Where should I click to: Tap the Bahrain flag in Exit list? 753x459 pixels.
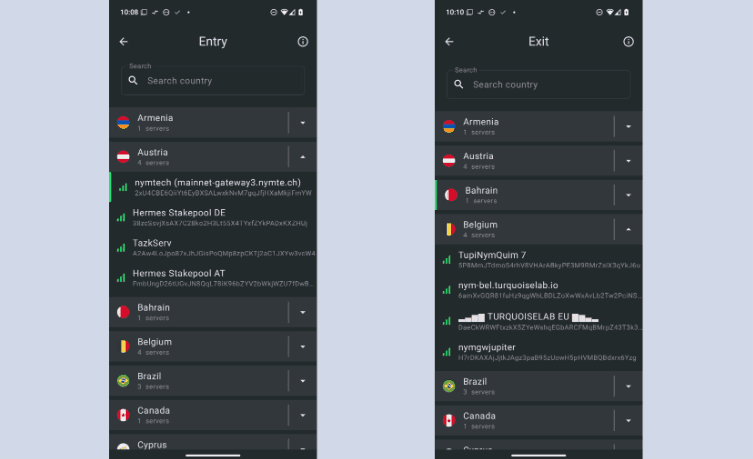point(451,195)
